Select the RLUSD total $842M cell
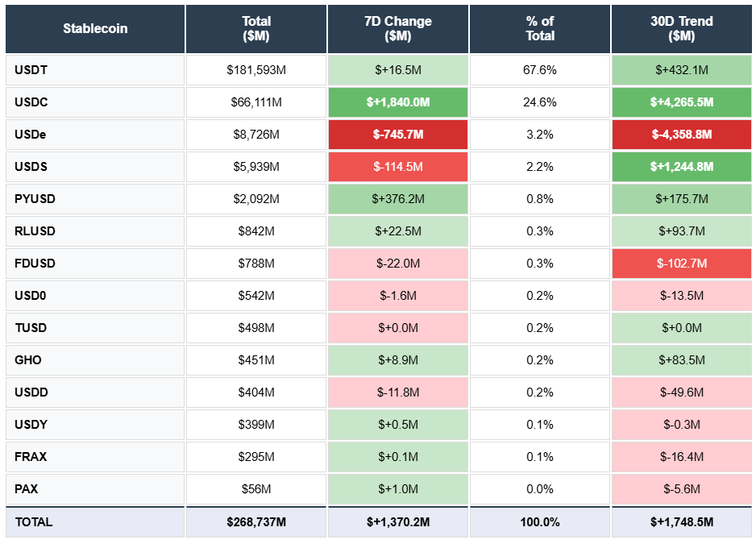The image size is (756, 544). (256, 231)
